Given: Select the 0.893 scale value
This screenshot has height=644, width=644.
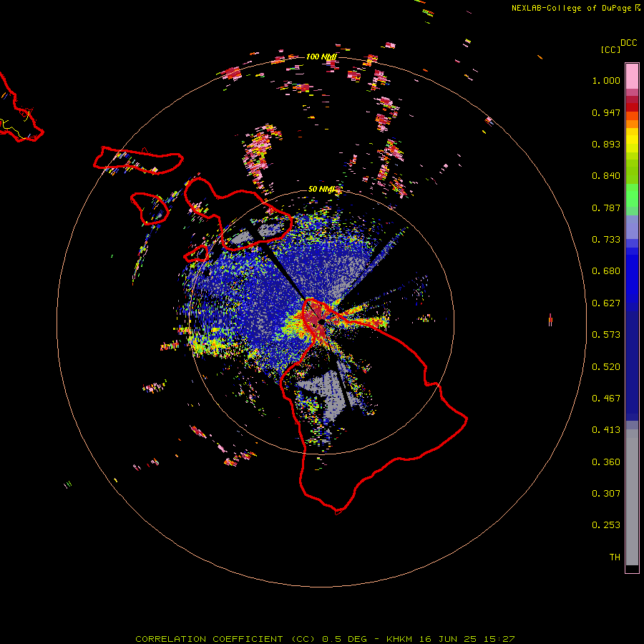Looking at the screenshot, I should point(606,144).
